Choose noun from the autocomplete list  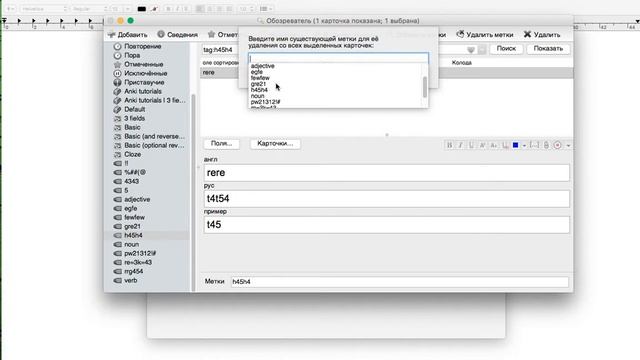tap(258, 96)
